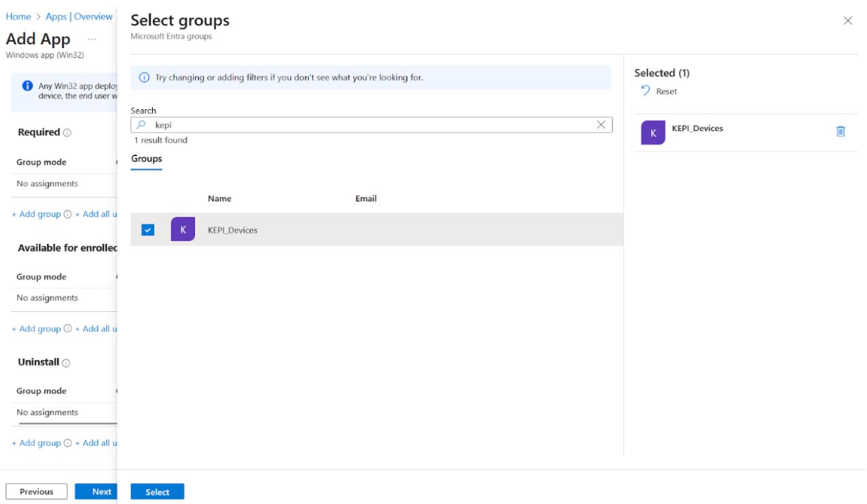Delete KEPI_Devices from selected list

(x=840, y=132)
